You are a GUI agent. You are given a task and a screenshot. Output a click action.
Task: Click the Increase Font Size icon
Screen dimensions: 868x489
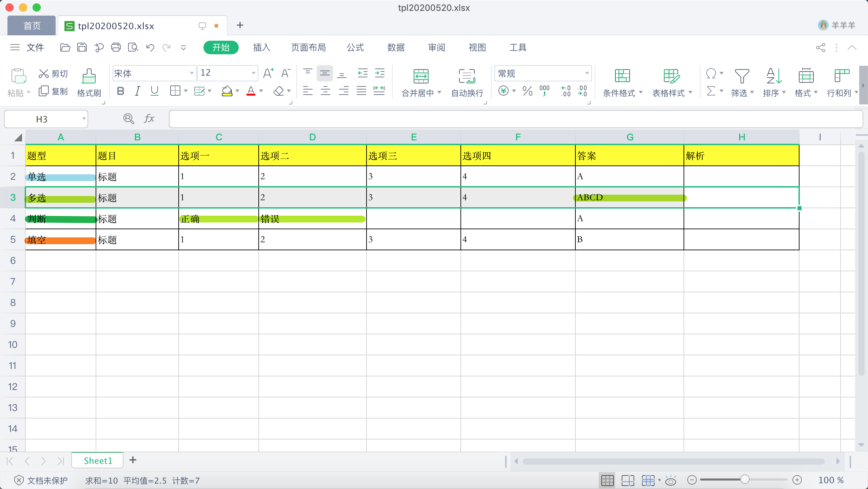pos(268,73)
